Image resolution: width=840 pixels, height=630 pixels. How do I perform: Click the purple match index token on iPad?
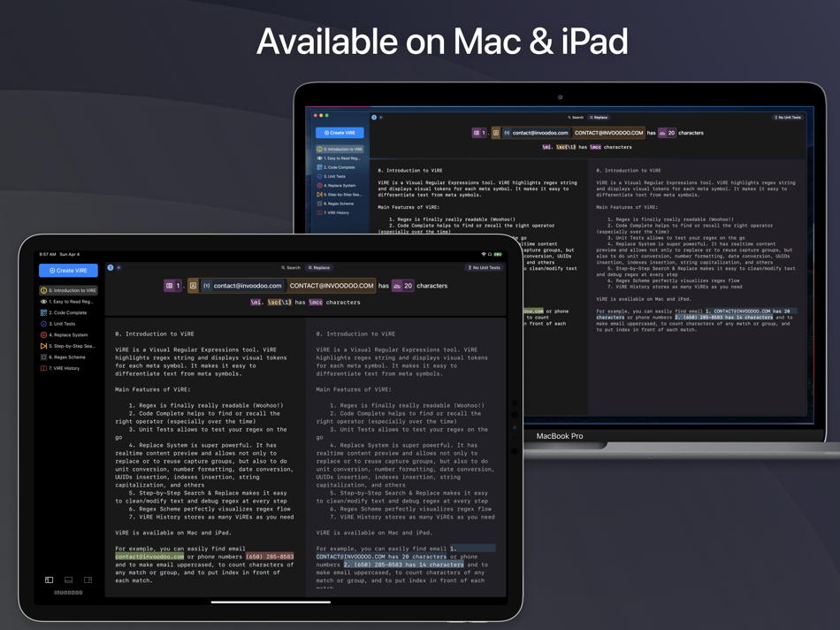click(x=172, y=286)
